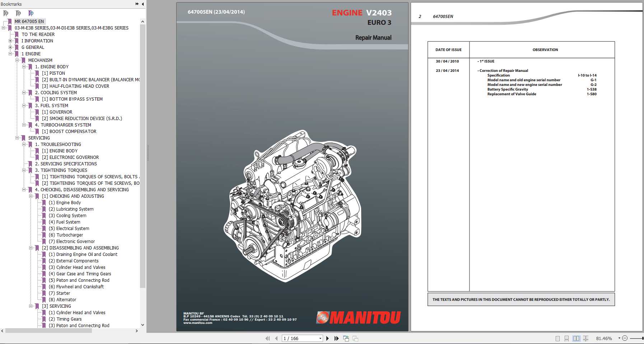Viewport: 644px width, 344px height.
Task: Open the TO THE READER bookmark
Action: [38, 34]
